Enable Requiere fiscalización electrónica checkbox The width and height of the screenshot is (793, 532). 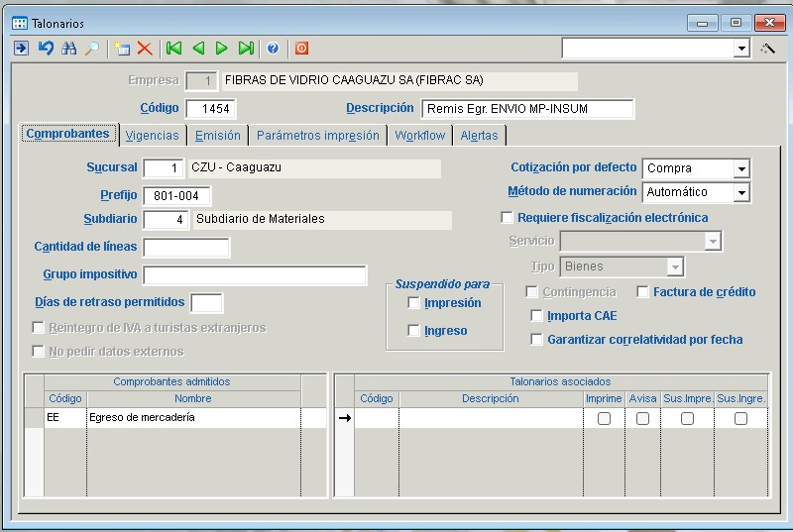click(508, 218)
